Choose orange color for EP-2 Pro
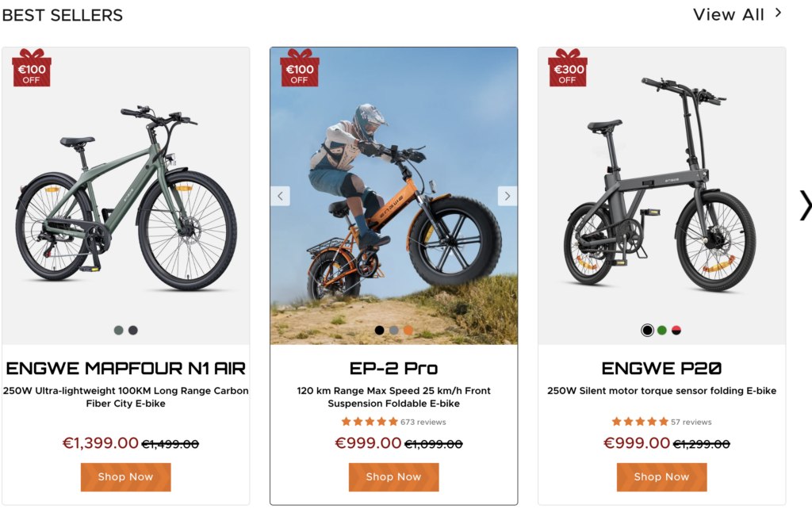The image size is (812, 509). click(408, 331)
